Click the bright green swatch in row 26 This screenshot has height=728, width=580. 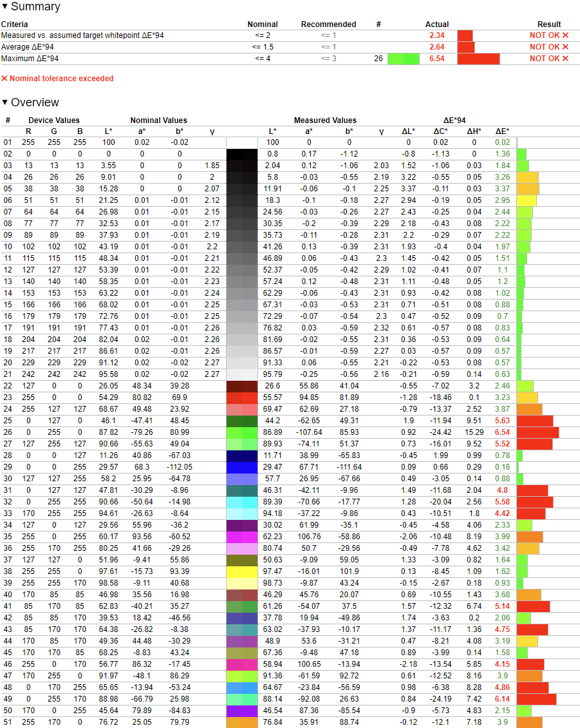click(242, 432)
